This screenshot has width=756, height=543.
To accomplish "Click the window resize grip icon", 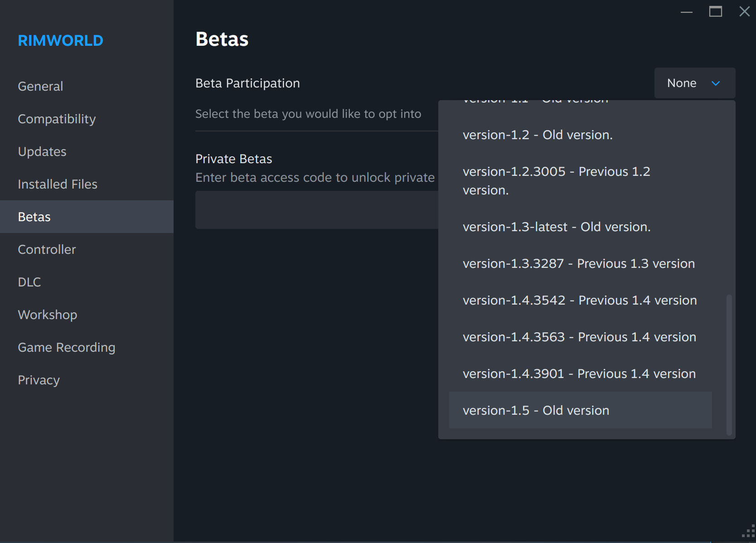I will point(749,531).
